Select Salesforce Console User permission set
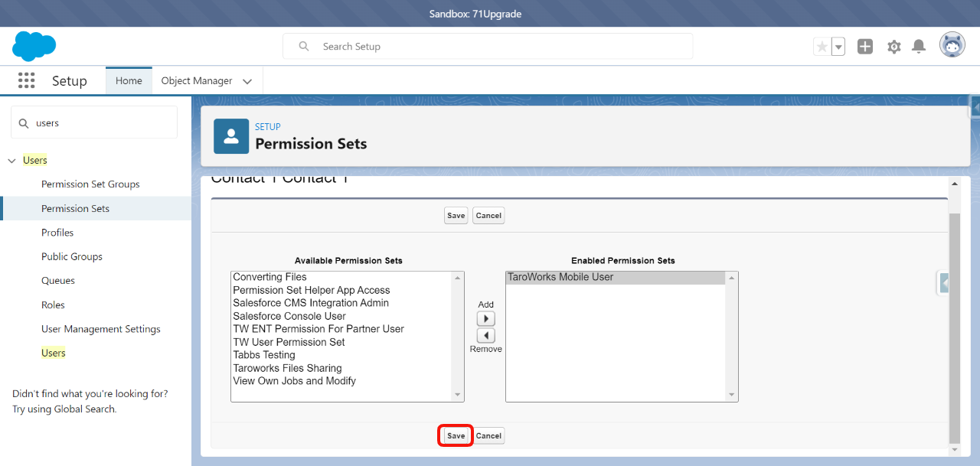The image size is (980, 466). (289, 316)
